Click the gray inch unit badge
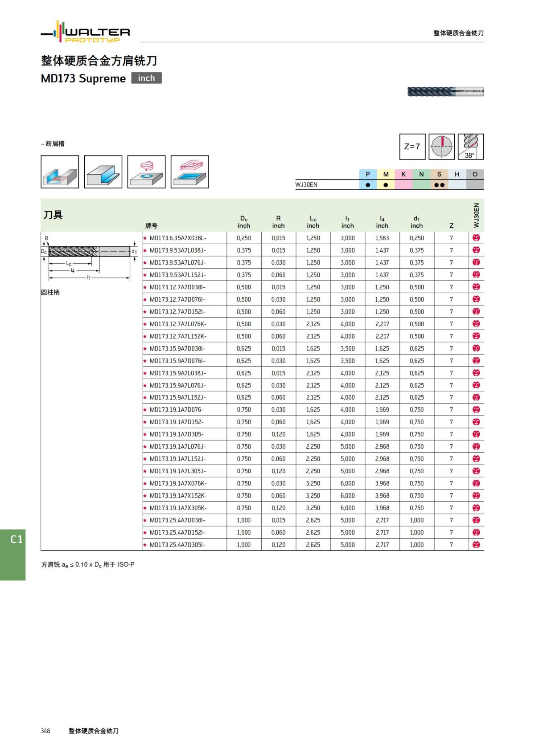The height and width of the screenshot is (756, 535). [x=146, y=78]
